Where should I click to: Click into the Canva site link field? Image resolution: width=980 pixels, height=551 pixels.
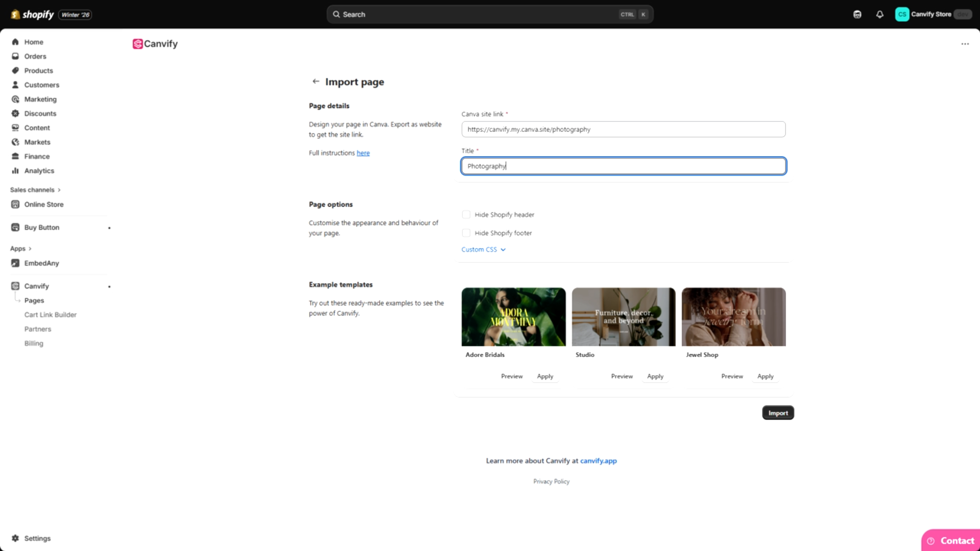623,129
